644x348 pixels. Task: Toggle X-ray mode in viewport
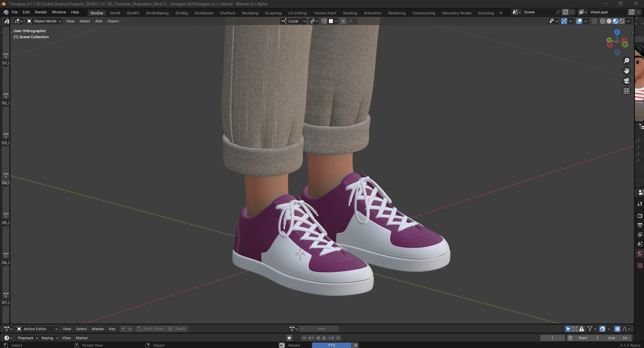(594, 21)
